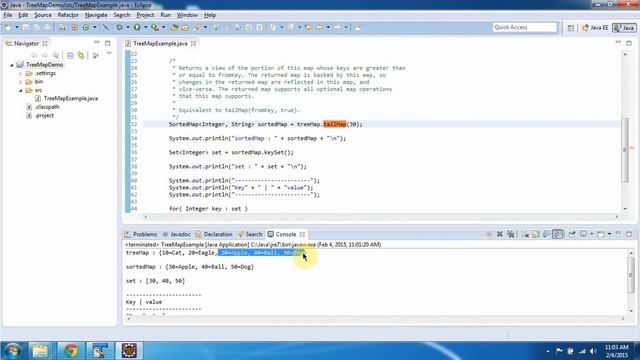Select the TreeMapExample.java editor tab
Screen dimensions: 640x360
tap(160, 43)
